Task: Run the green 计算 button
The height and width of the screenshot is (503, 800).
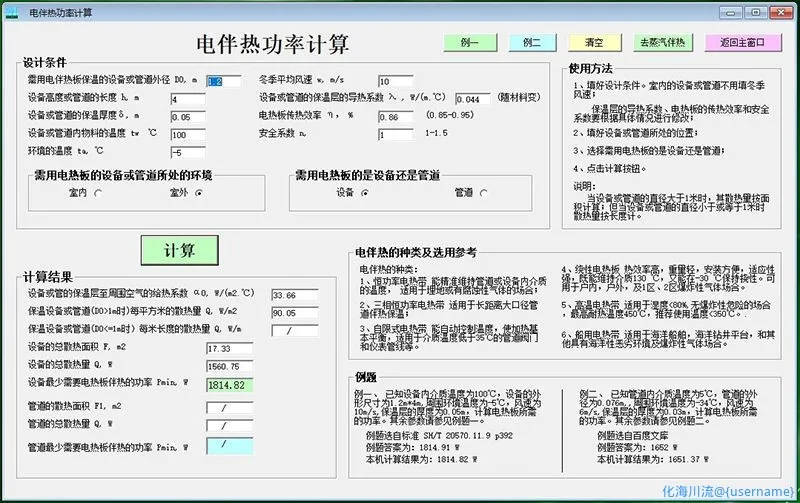Action: click(x=180, y=250)
